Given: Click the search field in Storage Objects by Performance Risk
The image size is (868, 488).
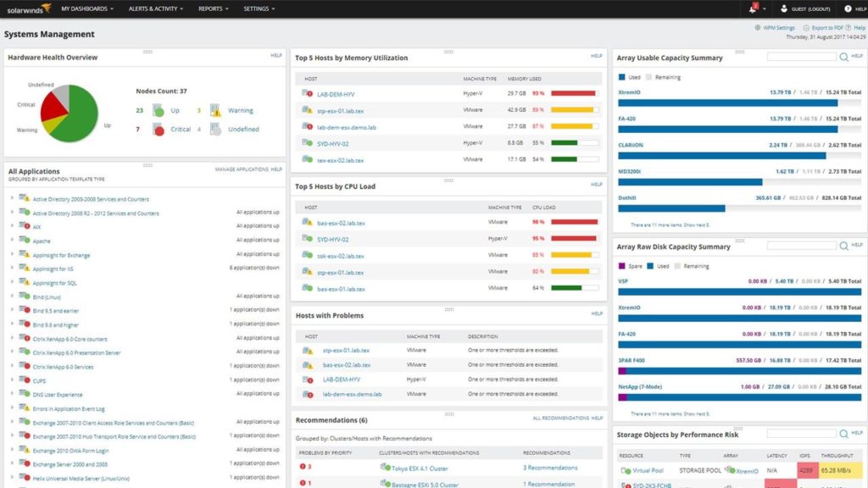Looking at the screenshot, I should click(x=801, y=433).
